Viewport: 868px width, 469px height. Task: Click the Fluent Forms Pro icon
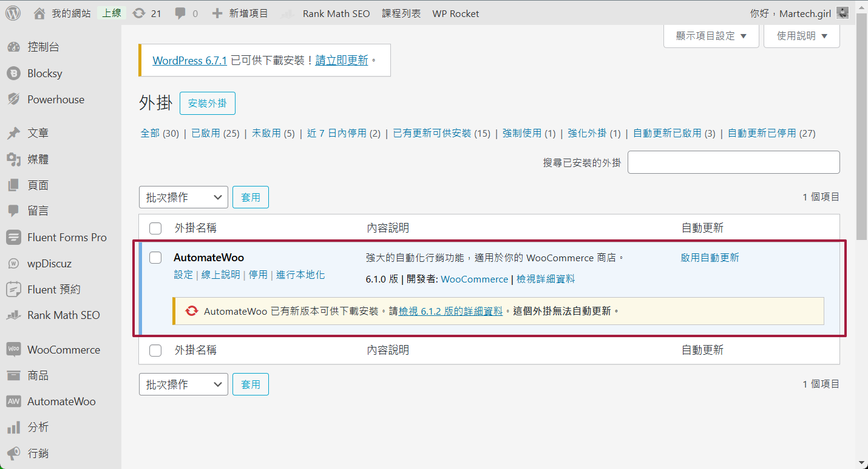coord(13,238)
